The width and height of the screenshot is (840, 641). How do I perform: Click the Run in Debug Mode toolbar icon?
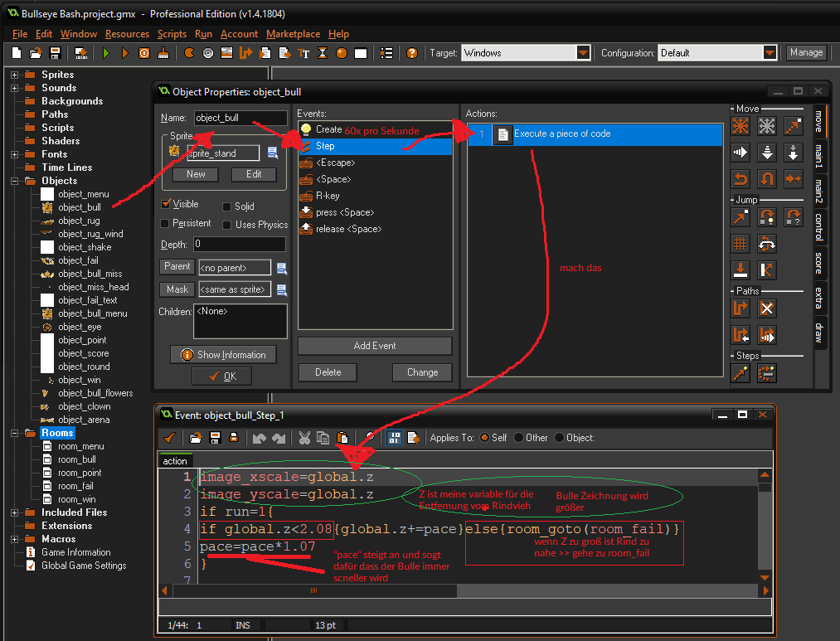125,52
